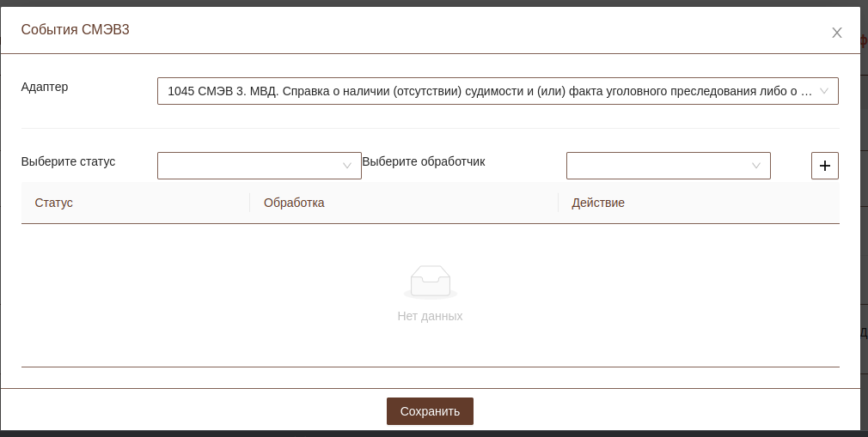Click the Адаптер field label
Screen dimensions: 868x437
45,87
